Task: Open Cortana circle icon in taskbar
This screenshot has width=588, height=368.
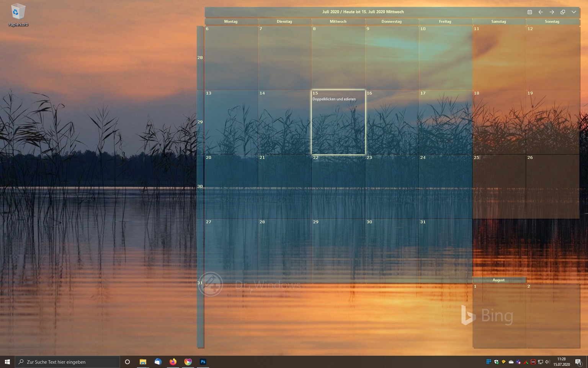Action: 127,362
